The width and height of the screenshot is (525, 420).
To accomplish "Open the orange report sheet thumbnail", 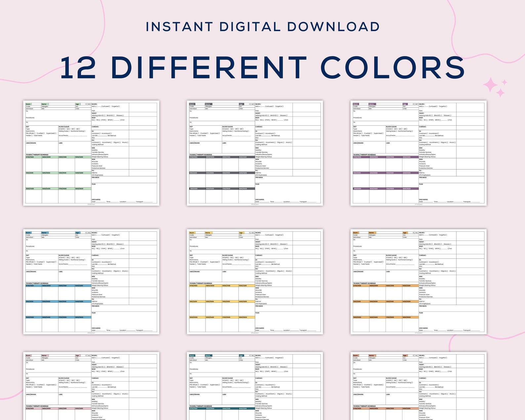I will 419,282.
